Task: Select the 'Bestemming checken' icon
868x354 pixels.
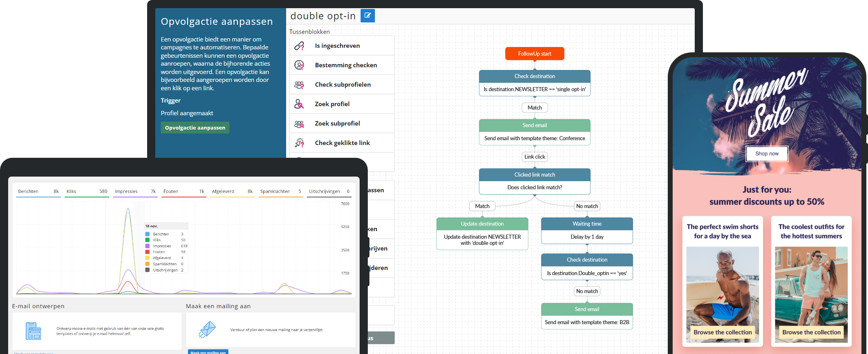Action: [299, 65]
